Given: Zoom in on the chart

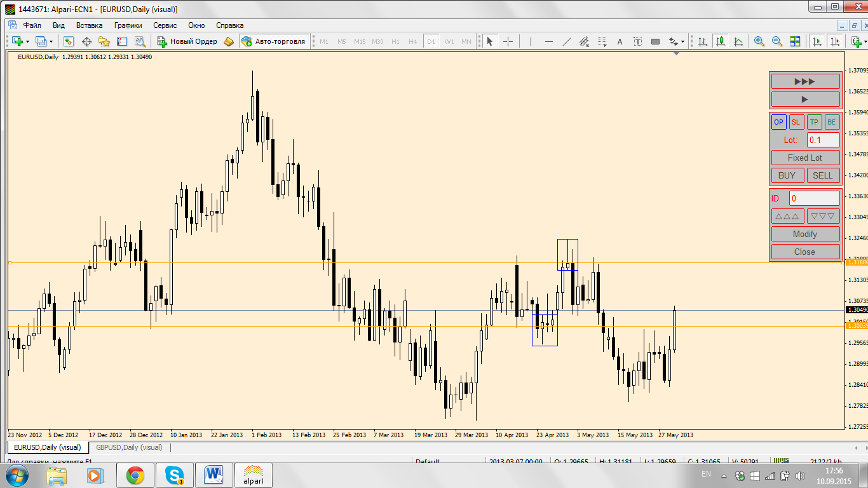Looking at the screenshot, I should tap(759, 41).
